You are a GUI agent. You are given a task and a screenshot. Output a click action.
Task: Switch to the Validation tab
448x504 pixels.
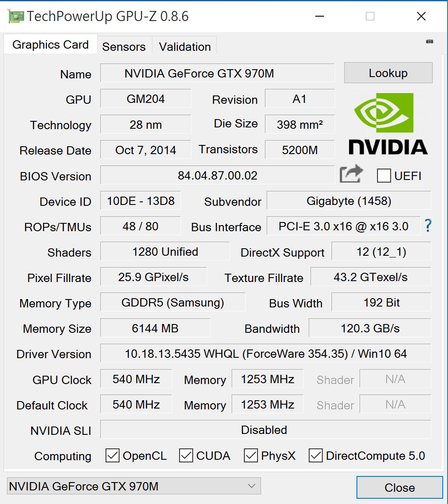[185, 47]
